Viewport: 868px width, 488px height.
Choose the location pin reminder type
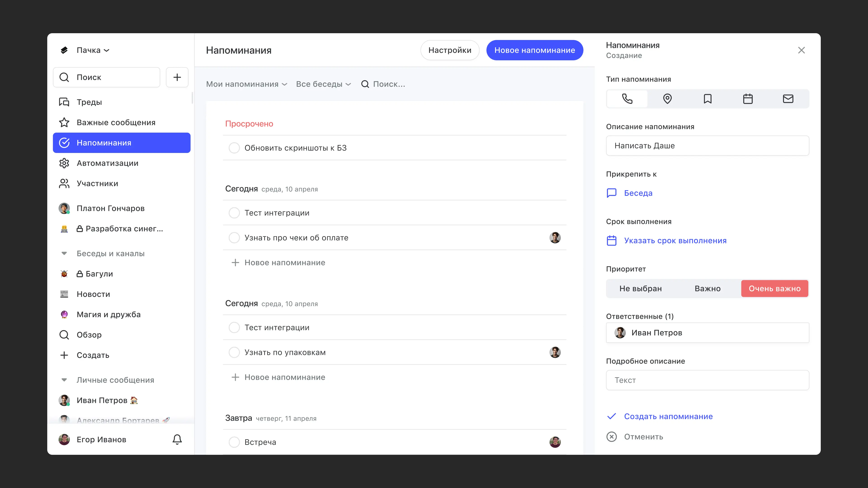click(667, 99)
